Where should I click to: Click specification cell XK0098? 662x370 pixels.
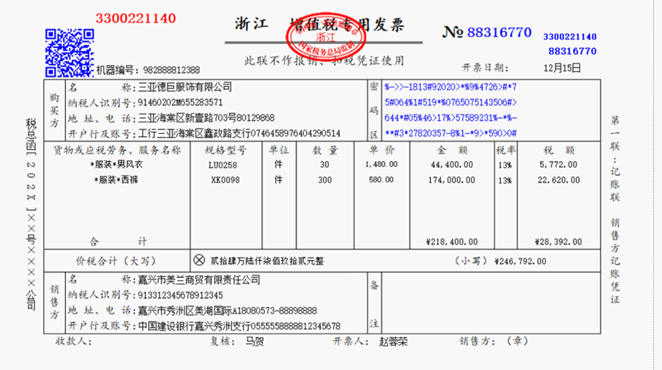click(225, 180)
